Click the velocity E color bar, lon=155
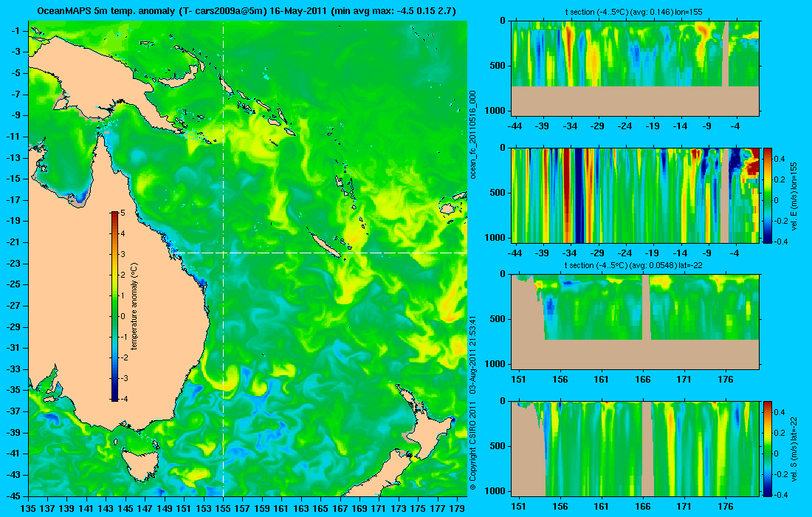 [768, 195]
